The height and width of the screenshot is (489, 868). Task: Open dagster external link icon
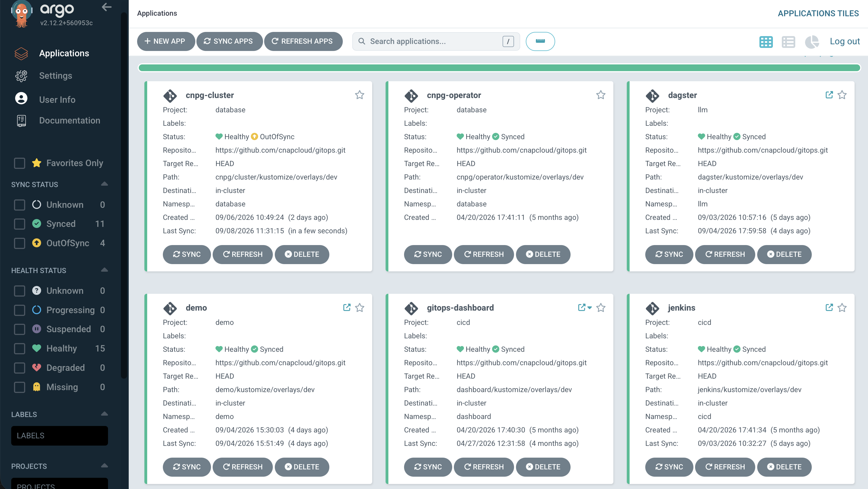click(x=829, y=95)
